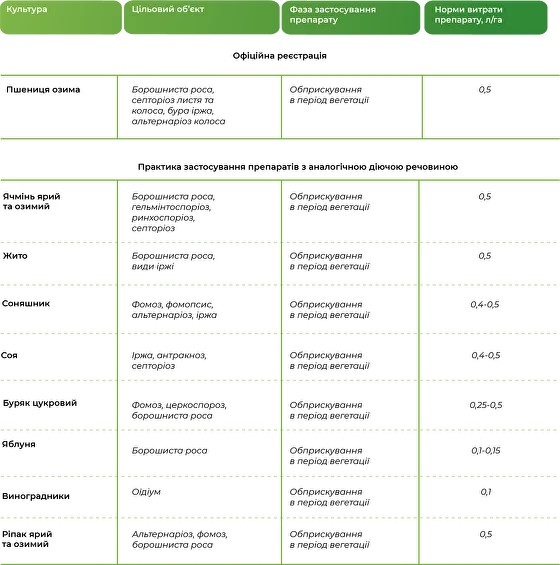Select the 'Ячмінь ярий та озимий' row label

click(31, 201)
